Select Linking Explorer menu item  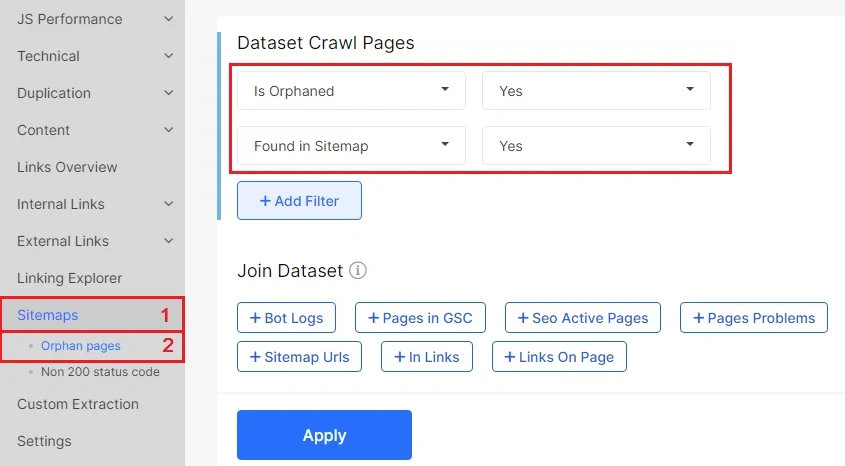(x=70, y=278)
